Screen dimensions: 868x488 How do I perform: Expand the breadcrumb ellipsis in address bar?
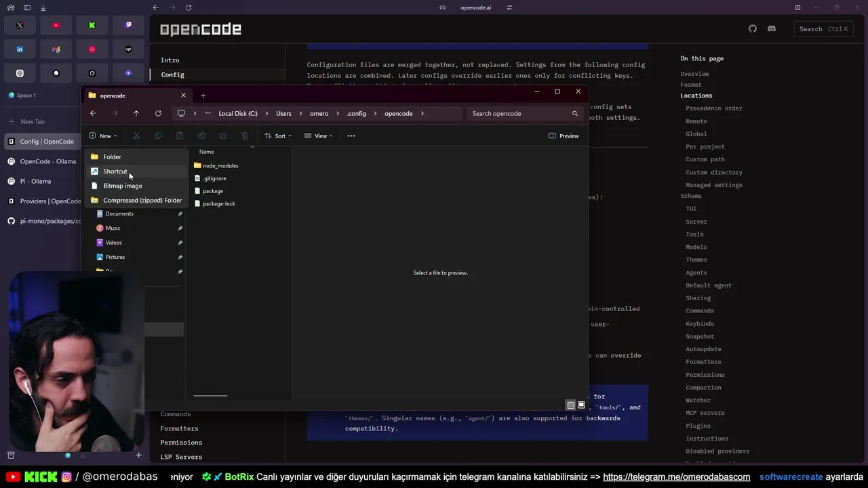(x=208, y=113)
